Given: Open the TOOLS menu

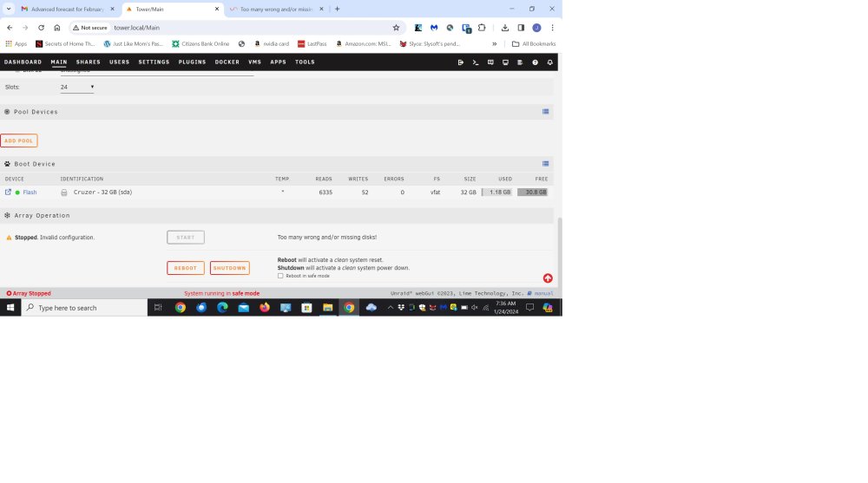Looking at the screenshot, I should 305,62.
